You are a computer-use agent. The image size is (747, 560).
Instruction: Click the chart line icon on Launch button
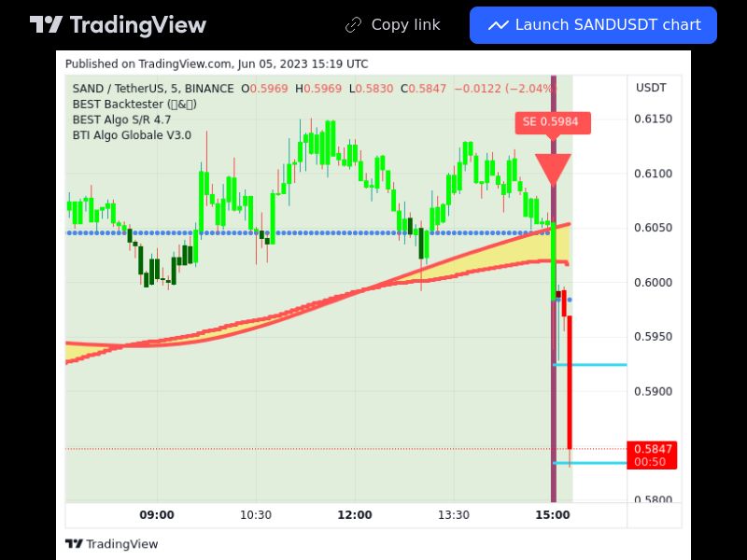499,25
